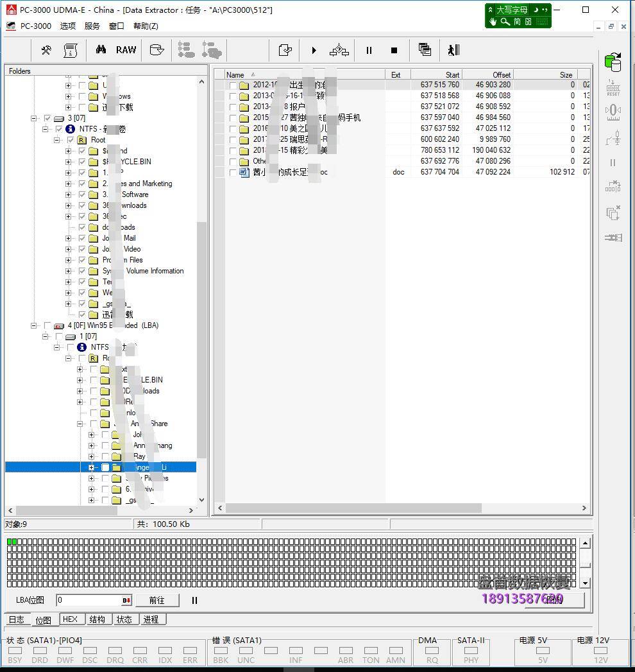Click the scroll script toolbar icon
Viewport: 635px width, 672px height.
71,50
